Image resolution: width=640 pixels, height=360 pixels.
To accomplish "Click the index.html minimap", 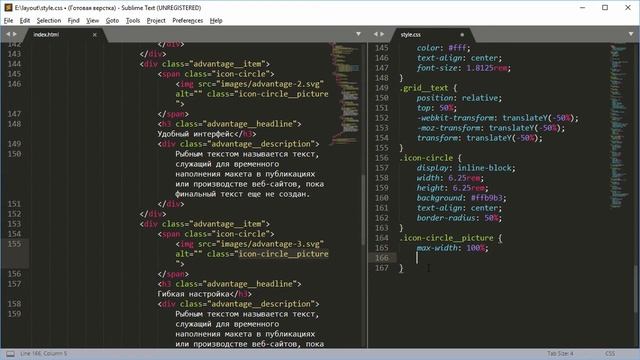I will [x=345, y=94].
